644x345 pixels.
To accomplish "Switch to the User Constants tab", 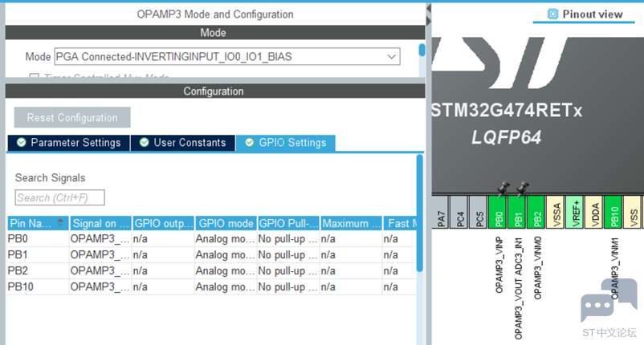I will [183, 143].
